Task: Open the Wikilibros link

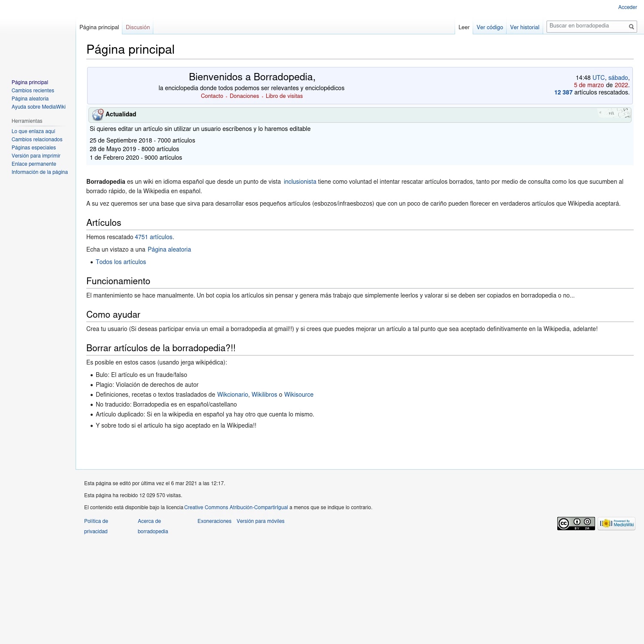Action: point(264,395)
